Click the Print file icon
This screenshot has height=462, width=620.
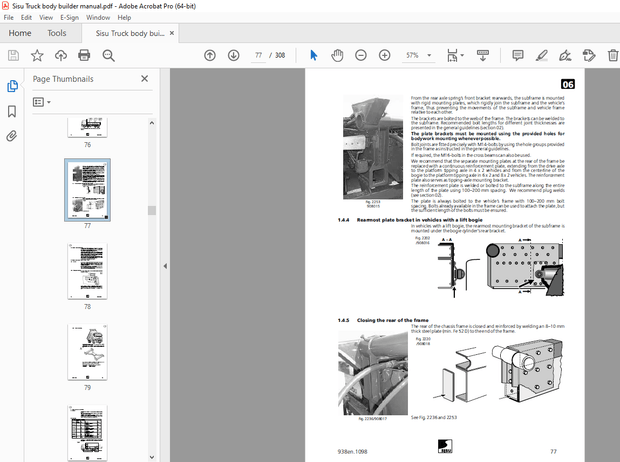(x=84, y=55)
